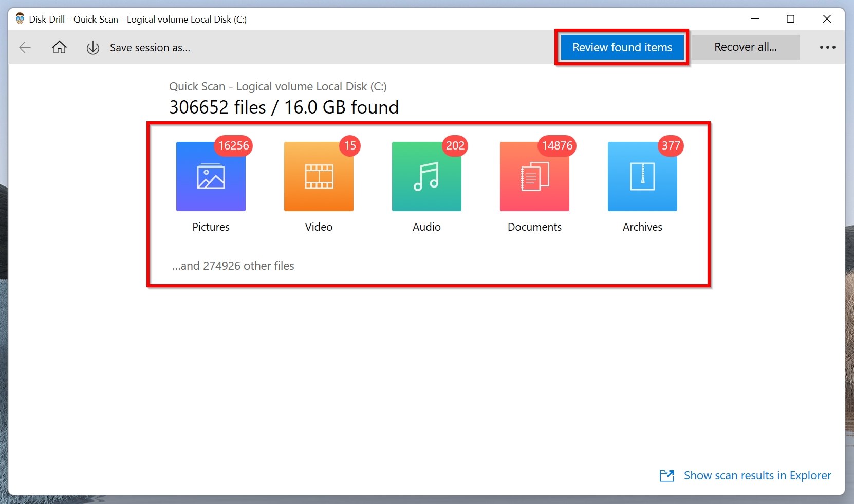Maximize the Disk Drill window
The height and width of the screenshot is (504, 854).
click(x=791, y=19)
